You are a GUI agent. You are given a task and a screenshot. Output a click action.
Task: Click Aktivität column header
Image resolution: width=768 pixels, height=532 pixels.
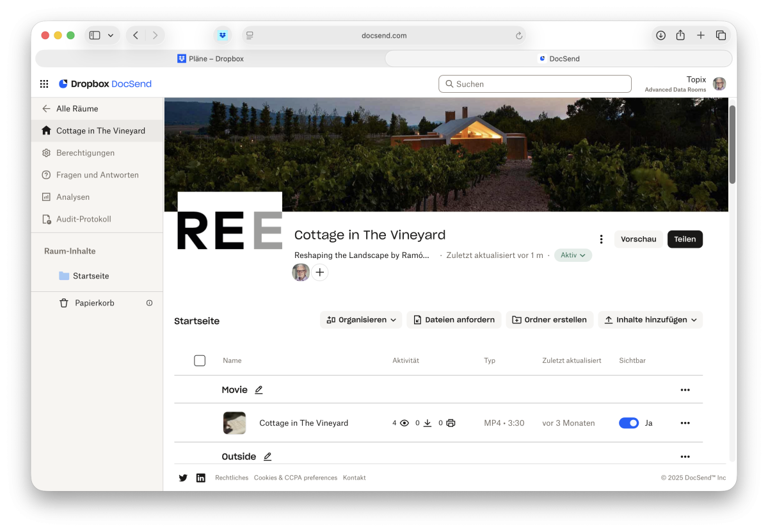[x=406, y=360]
